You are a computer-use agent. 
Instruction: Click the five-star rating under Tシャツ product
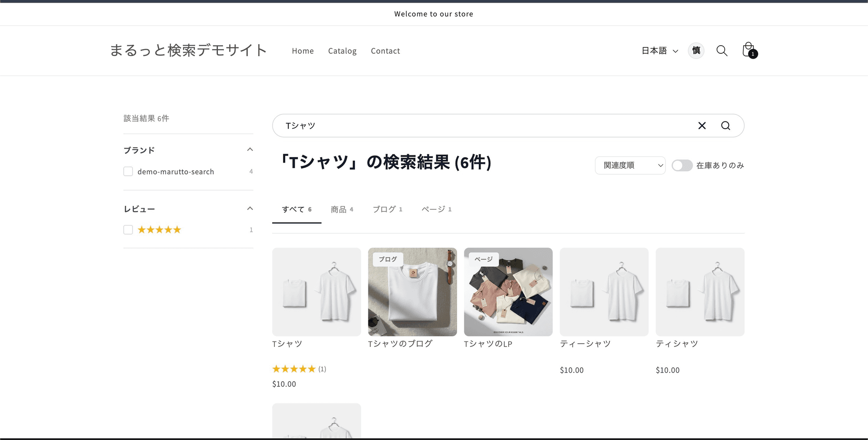click(x=294, y=369)
